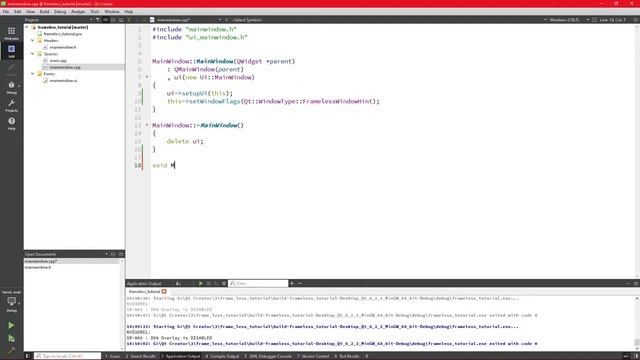Split the Open Documents pane
Screen dimensions: 640x360
click(113, 254)
